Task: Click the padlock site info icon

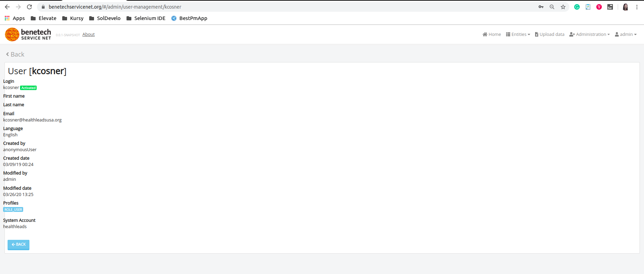Action: pos(43,7)
